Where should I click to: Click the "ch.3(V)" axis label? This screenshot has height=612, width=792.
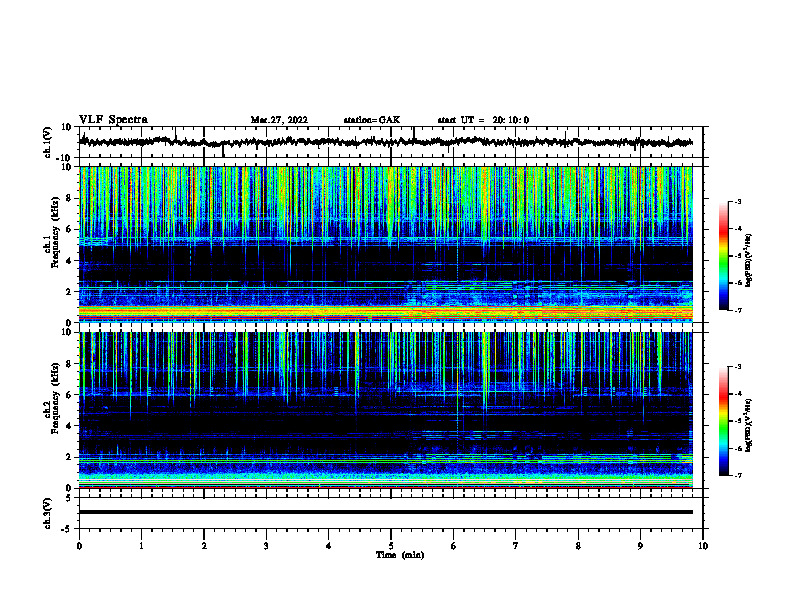pos(47,513)
